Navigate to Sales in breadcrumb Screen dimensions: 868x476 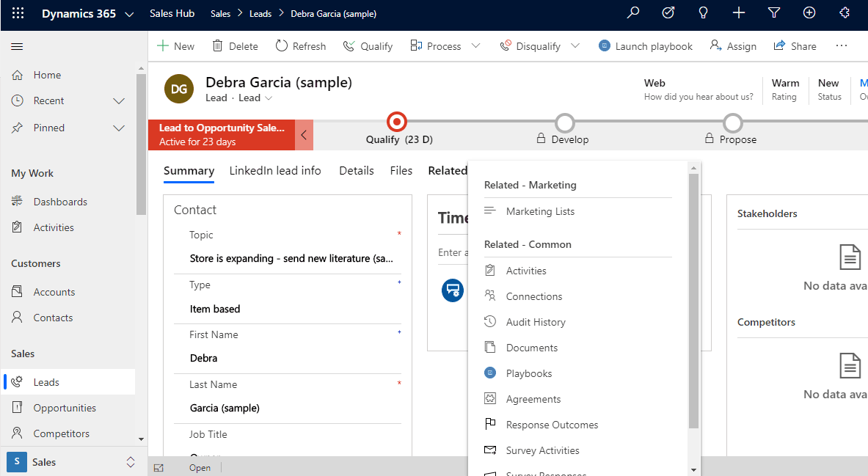[220, 14]
